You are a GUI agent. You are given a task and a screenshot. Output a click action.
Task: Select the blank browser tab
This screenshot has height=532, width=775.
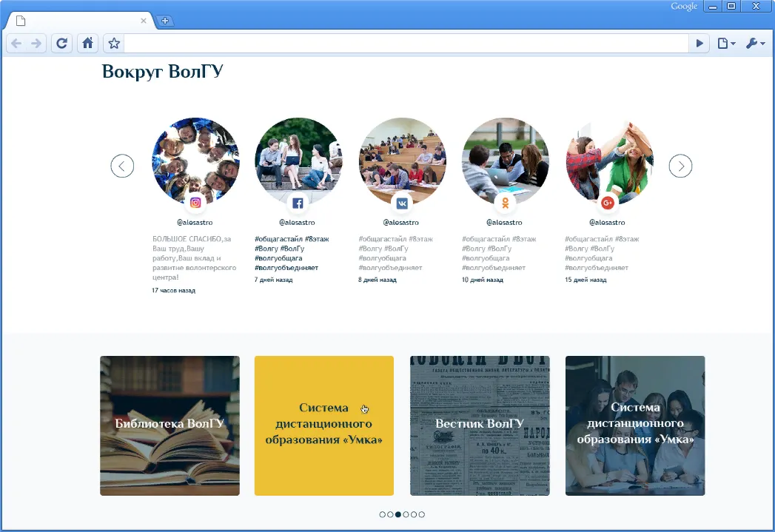pos(79,21)
